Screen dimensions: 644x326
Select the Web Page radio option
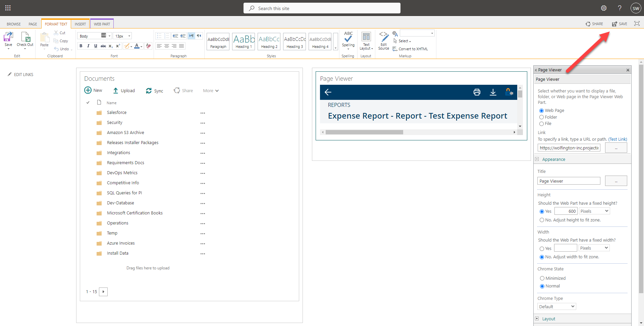point(541,111)
